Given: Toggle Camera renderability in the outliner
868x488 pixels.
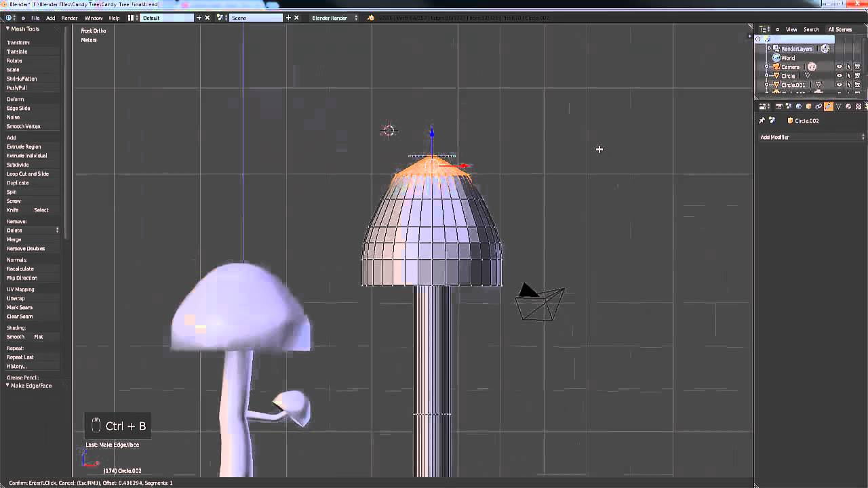Looking at the screenshot, I should tap(857, 66).
